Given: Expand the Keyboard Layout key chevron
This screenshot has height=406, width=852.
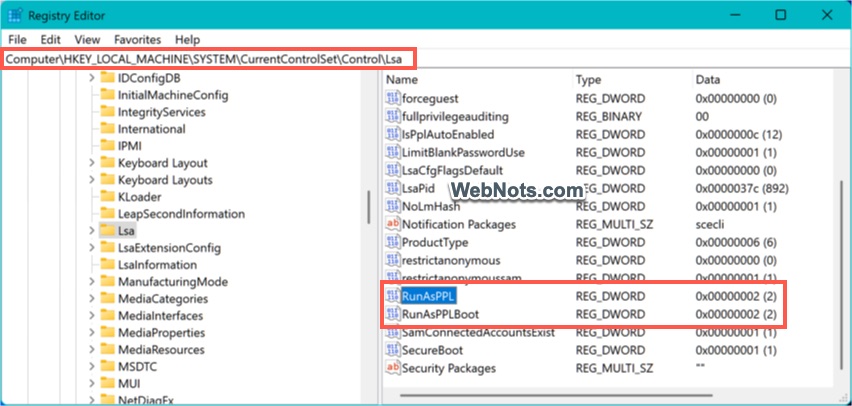Looking at the screenshot, I should (91, 163).
